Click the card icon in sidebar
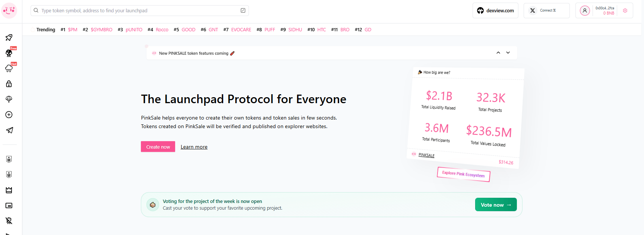644x235 pixels. click(9, 206)
